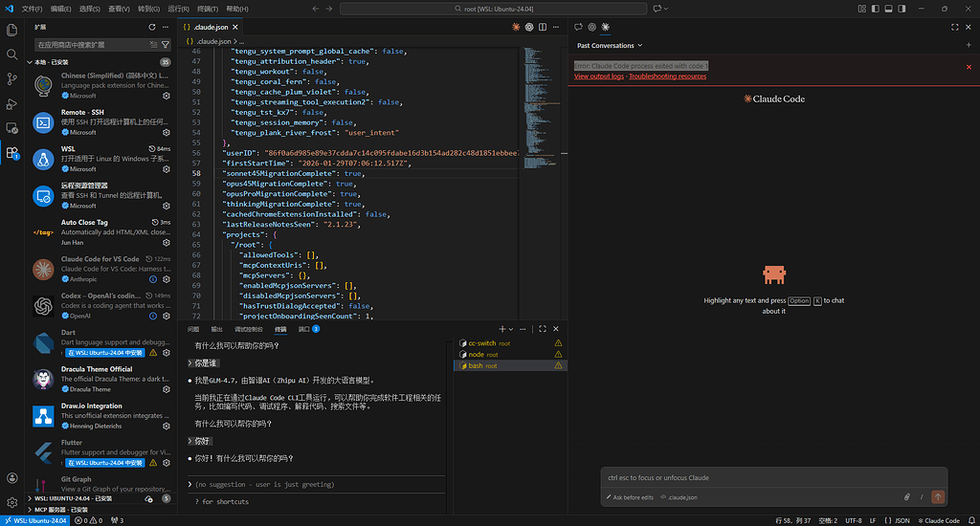Select the bash terminal instance
Image resolution: width=980 pixels, height=526 pixels.
tap(510, 366)
